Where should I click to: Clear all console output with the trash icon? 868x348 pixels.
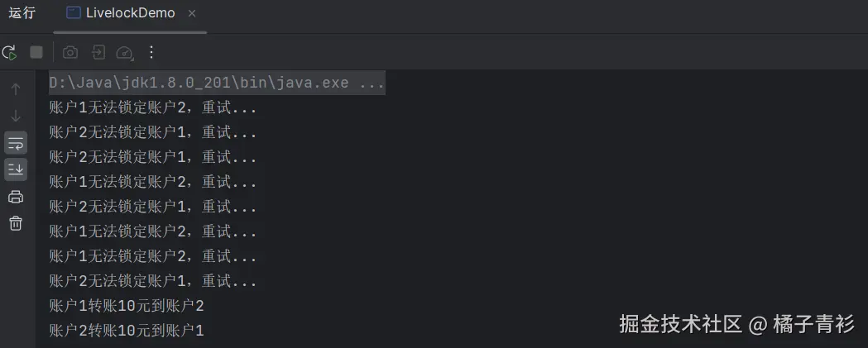pyautogui.click(x=16, y=223)
